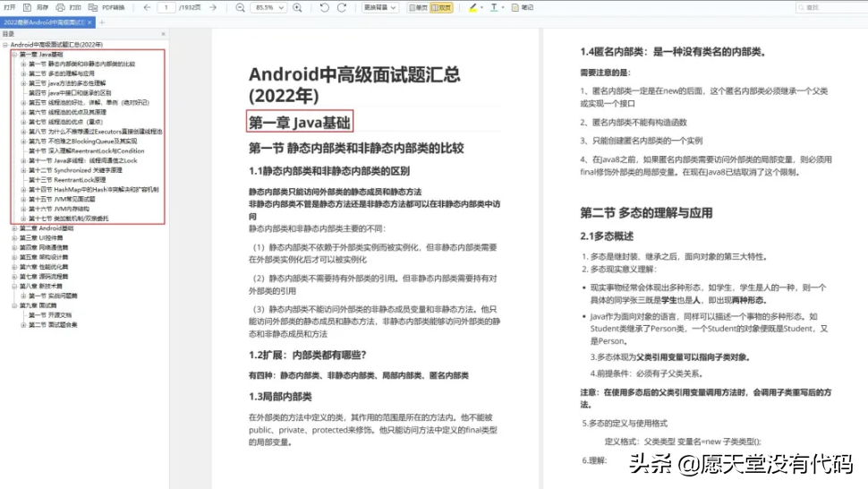Click the 打印 printer icon
The image size is (868, 489).
[60, 7]
